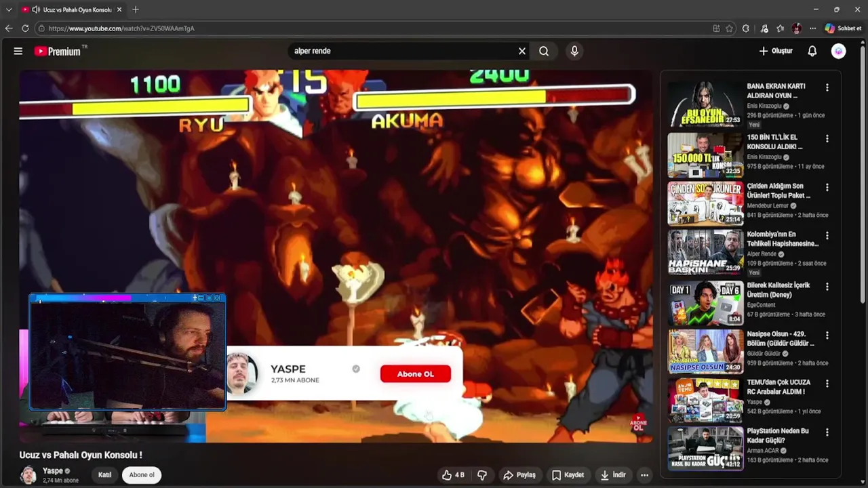Viewport: 868px width, 488px height.
Task: Open YouTube notifications bell
Action: [812, 51]
